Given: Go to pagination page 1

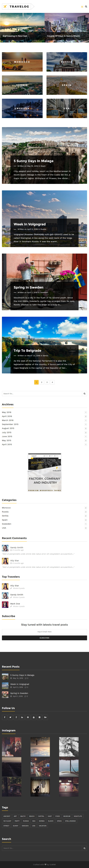Looking at the screenshot, I should [36, 382].
